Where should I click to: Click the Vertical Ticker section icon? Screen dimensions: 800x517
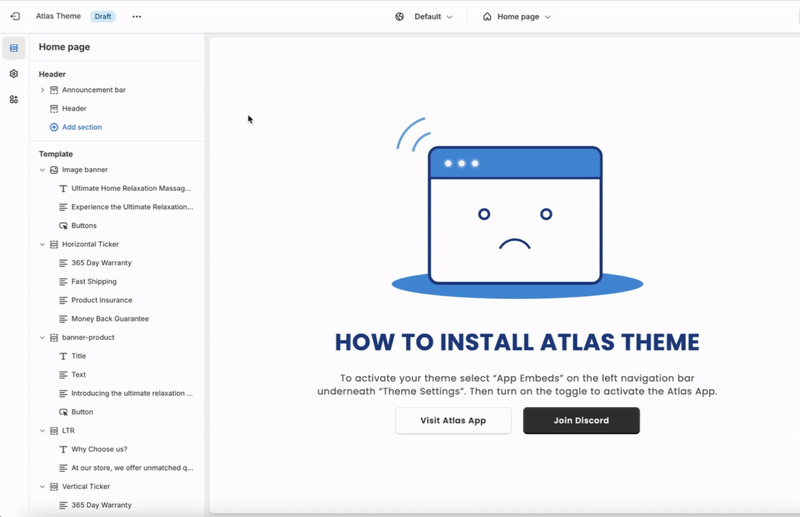pyautogui.click(x=54, y=486)
